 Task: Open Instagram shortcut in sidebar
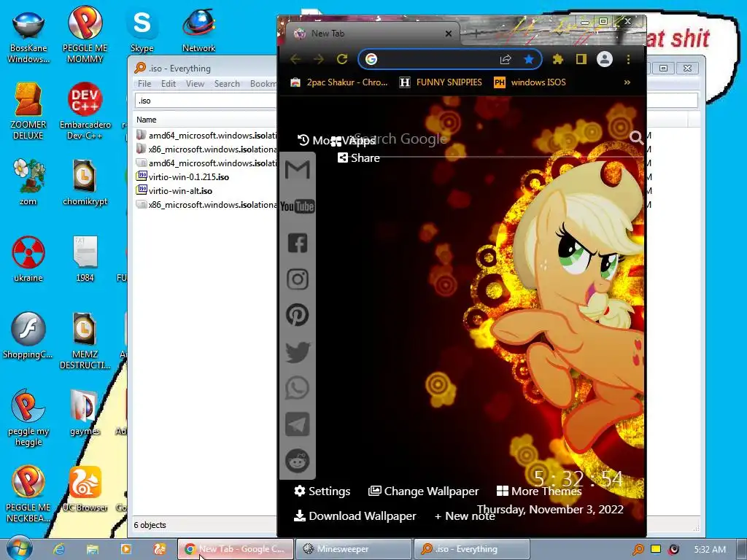[298, 279]
